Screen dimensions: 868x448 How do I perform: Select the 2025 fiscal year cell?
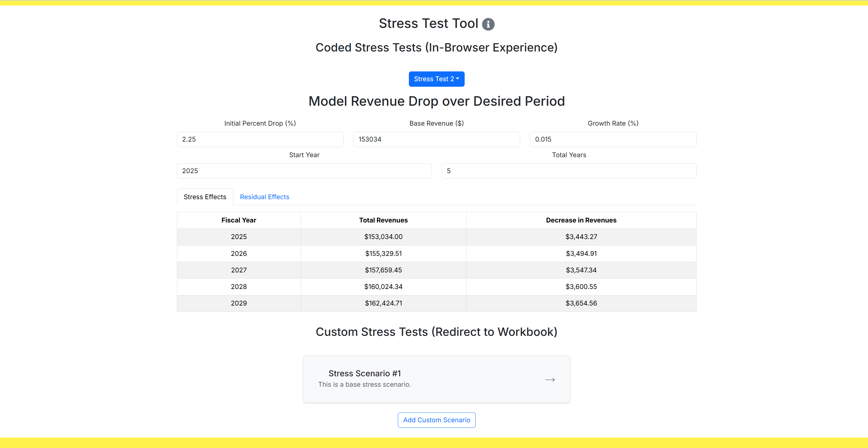(238, 237)
